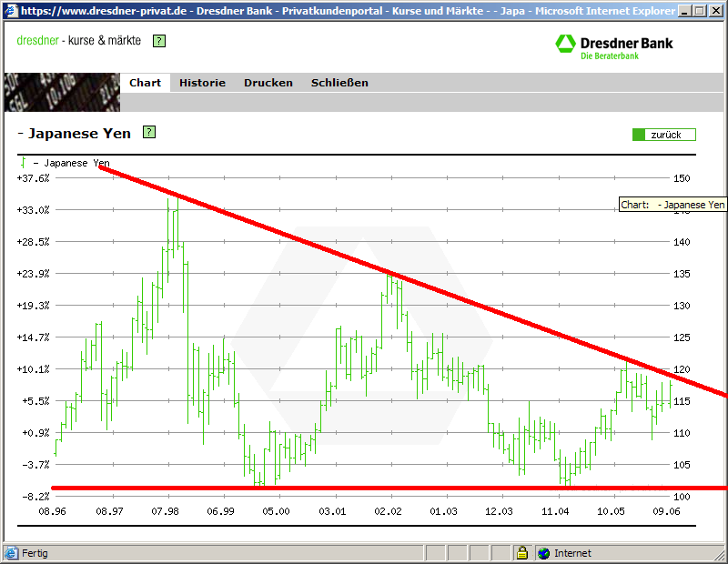The image size is (728, 564).
Task: Click the stock ticker image left of tabs
Action: tap(60, 92)
